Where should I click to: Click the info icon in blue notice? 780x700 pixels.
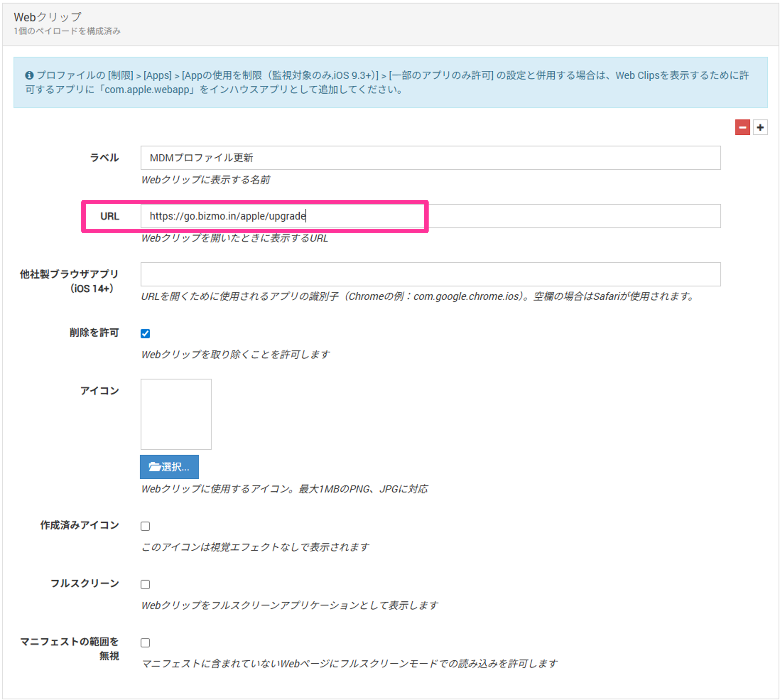coord(29,75)
